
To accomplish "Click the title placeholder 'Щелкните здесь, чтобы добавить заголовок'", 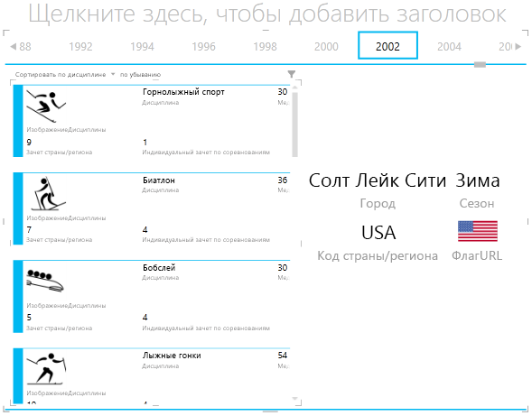I will coord(267,14).
